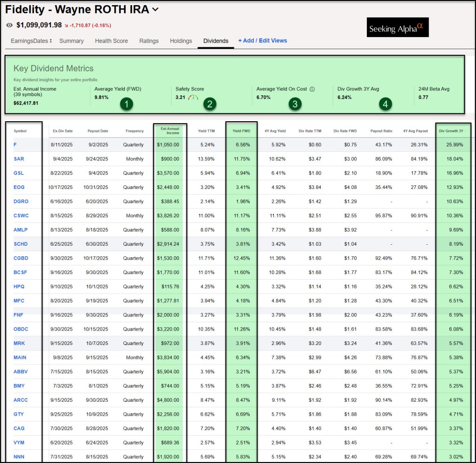Click the green circle numbered 1
This screenshot has height=463, width=476.
coord(126,104)
